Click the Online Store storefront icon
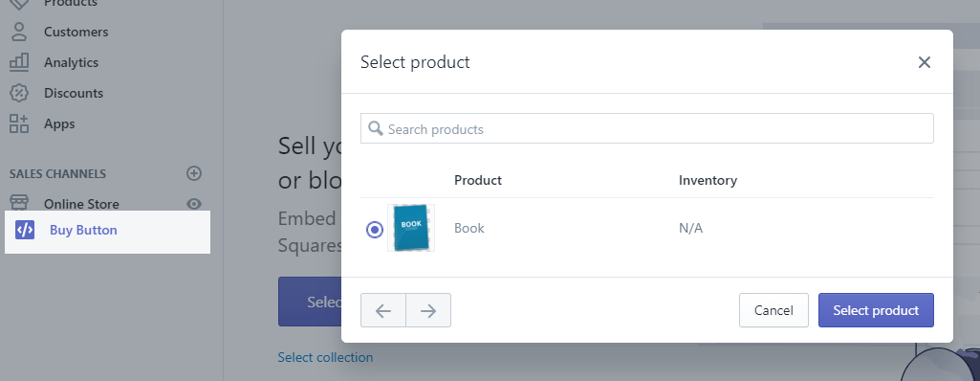This screenshot has height=381, width=980. [19, 203]
